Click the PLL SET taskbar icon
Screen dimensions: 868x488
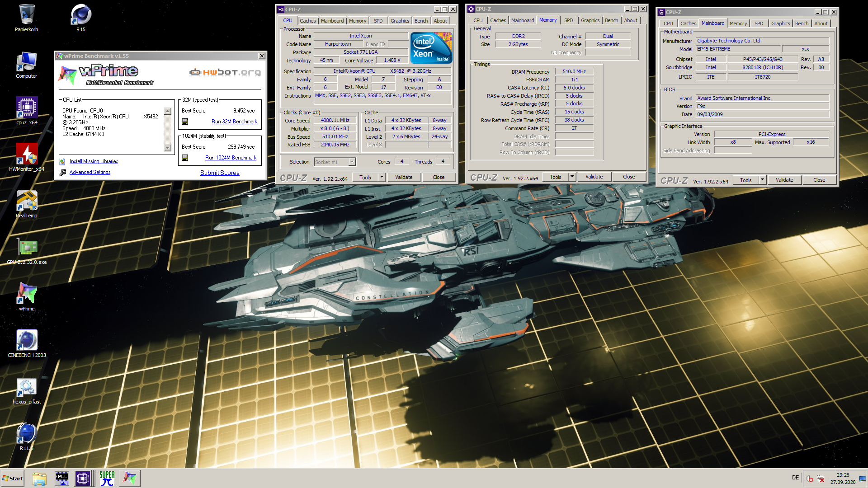click(61, 479)
